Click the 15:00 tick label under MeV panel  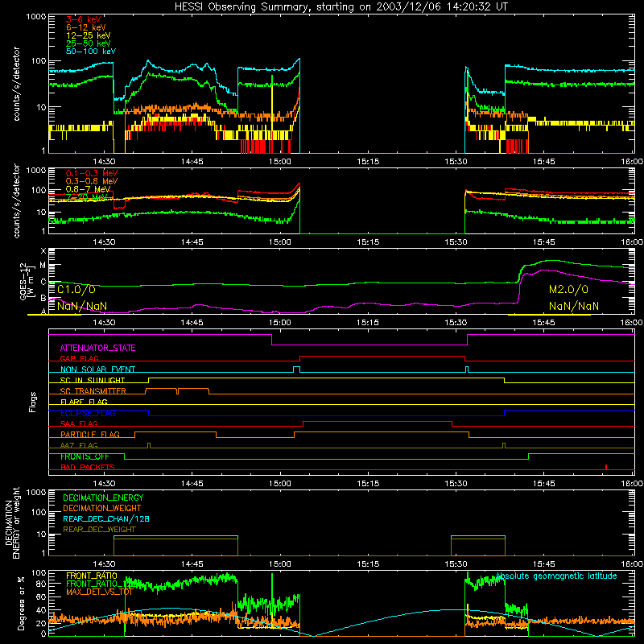(x=280, y=242)
